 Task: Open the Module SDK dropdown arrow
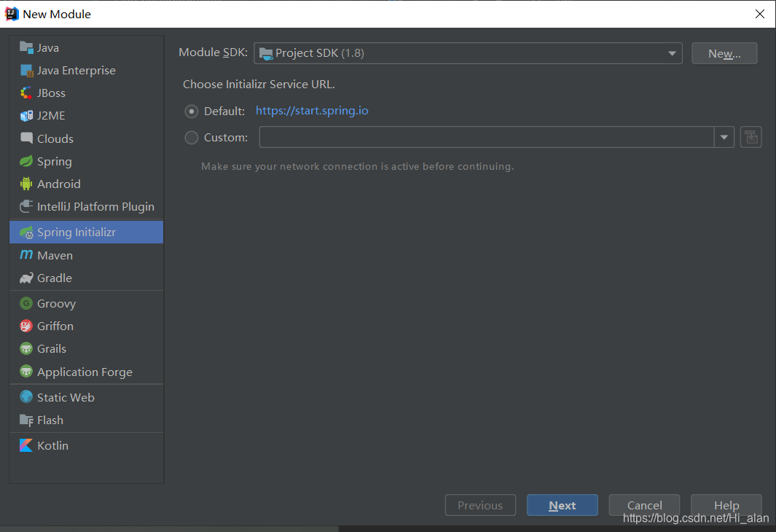[x=672, y=53]
